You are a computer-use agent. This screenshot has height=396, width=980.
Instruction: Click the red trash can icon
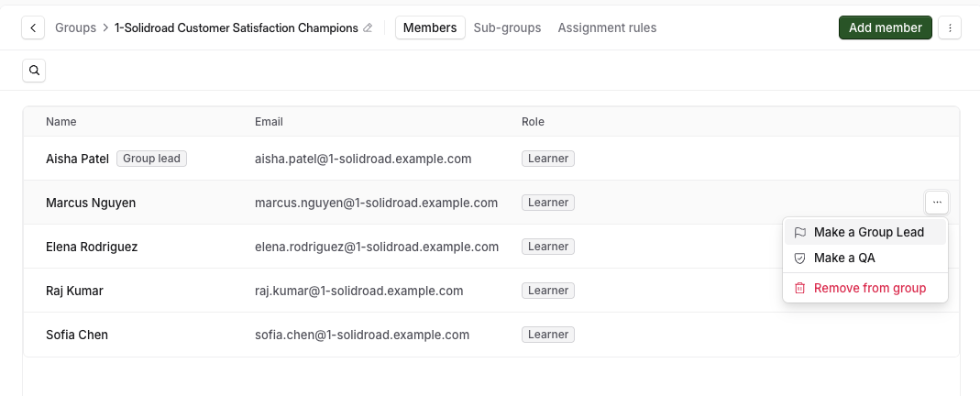click(x=799, y=288)
